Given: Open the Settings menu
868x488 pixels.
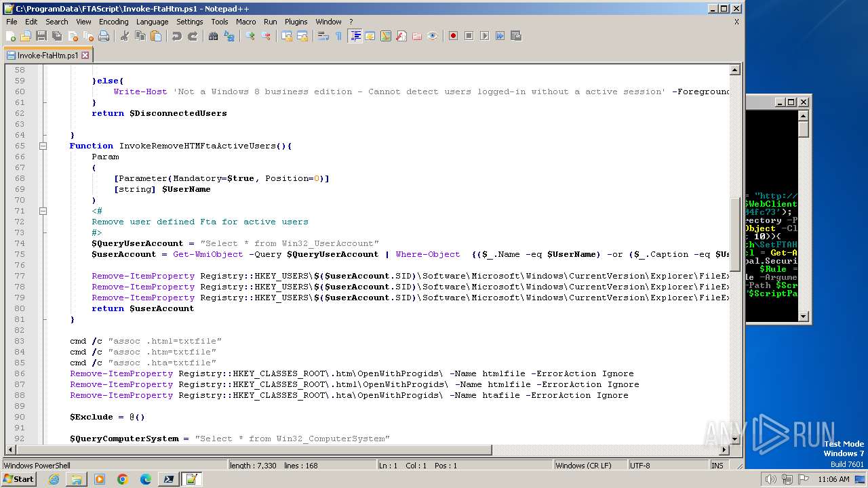Looking at the screenshot, I should tap(189, 22).
